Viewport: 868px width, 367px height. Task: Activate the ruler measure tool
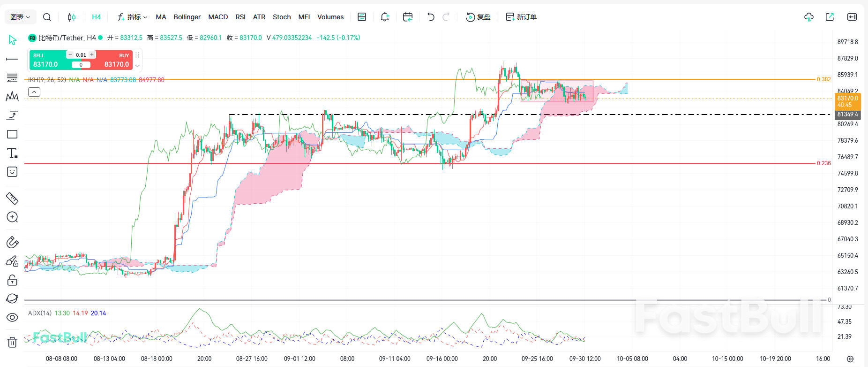[12, 199]
